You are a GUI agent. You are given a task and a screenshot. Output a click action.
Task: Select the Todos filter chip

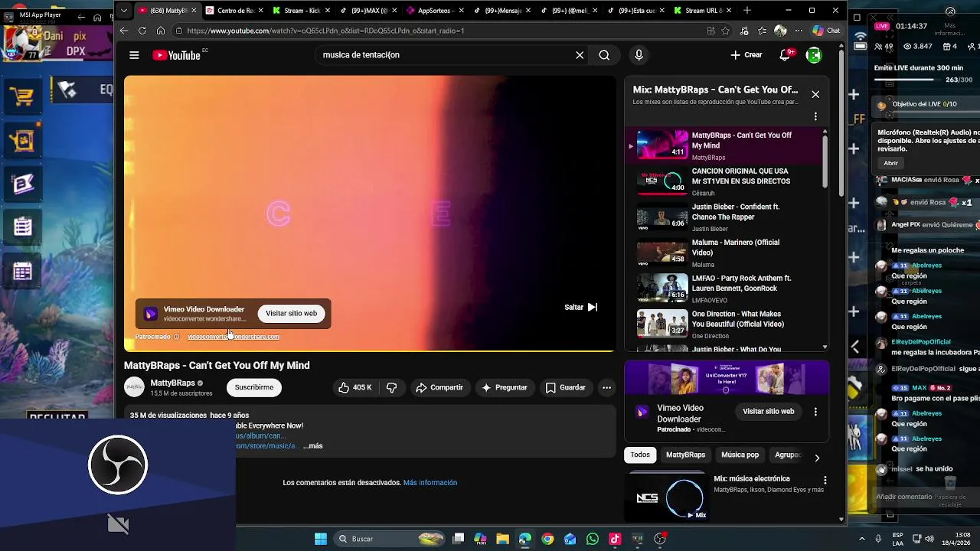click(640, 455)
